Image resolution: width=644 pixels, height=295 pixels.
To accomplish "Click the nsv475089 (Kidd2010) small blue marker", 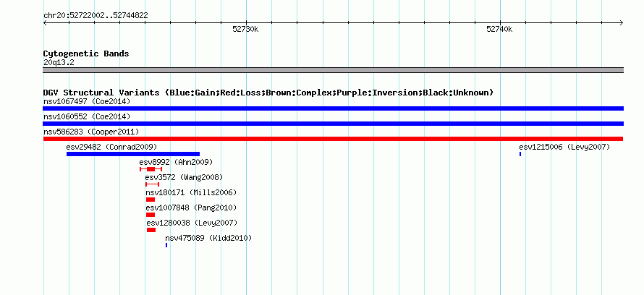I will coord(166,245).
